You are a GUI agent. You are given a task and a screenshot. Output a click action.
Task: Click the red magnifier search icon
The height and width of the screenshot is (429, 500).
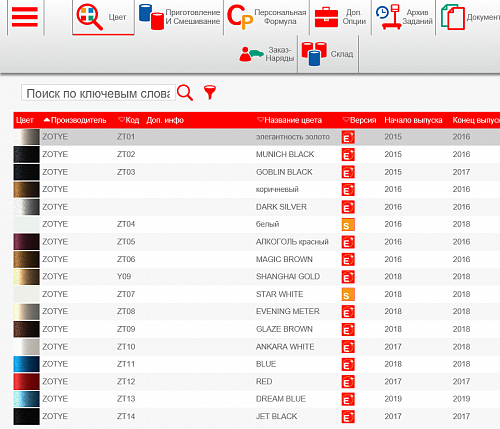185,92
